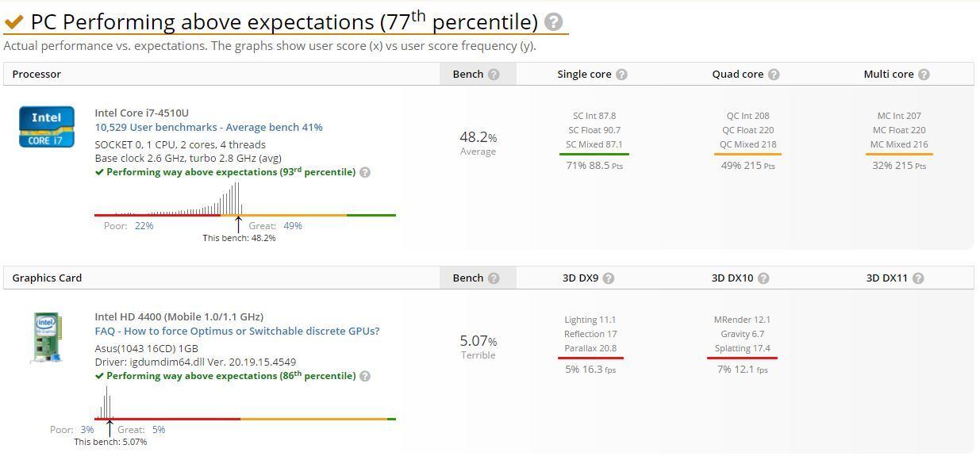Open the 3D DX10 help icon
Screen dimensions: 980x460
pos(763,278)
